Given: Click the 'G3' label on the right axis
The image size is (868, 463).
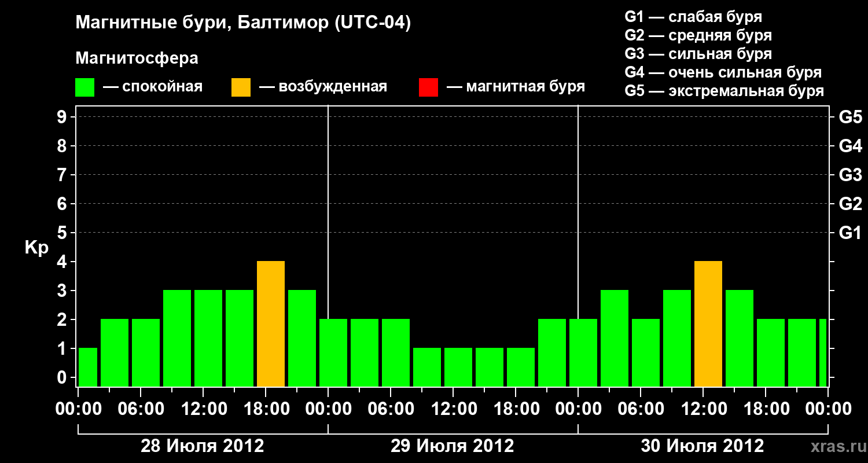Looking at the screenshot, I should [x=851, y=175].
